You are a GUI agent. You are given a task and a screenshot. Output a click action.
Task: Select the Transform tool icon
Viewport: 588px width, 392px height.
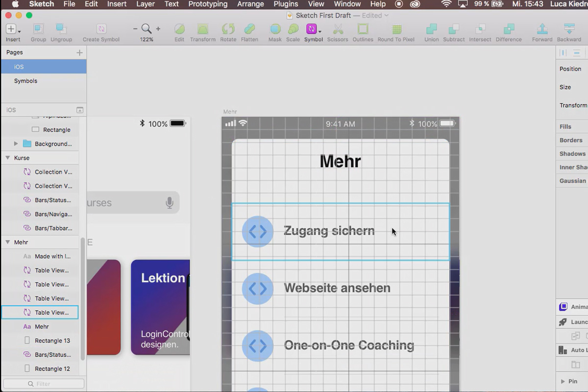pyautogui.click(x=203, y=29)
